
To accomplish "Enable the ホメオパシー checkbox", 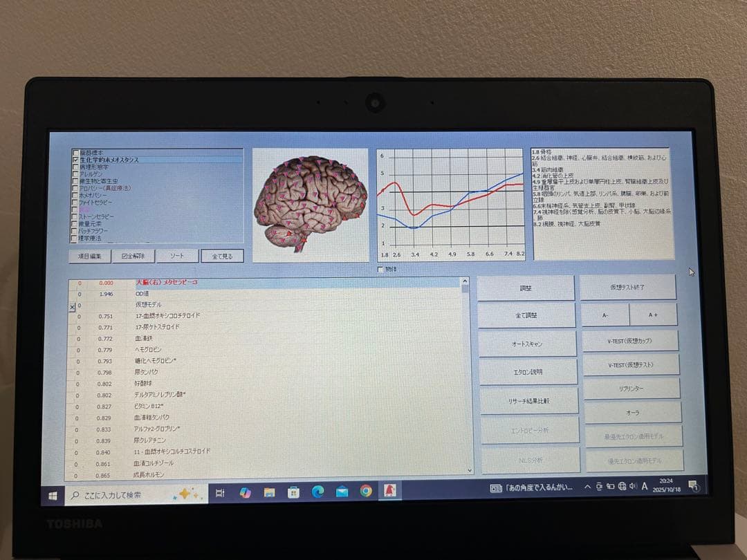I will click(x=75, y=196).
